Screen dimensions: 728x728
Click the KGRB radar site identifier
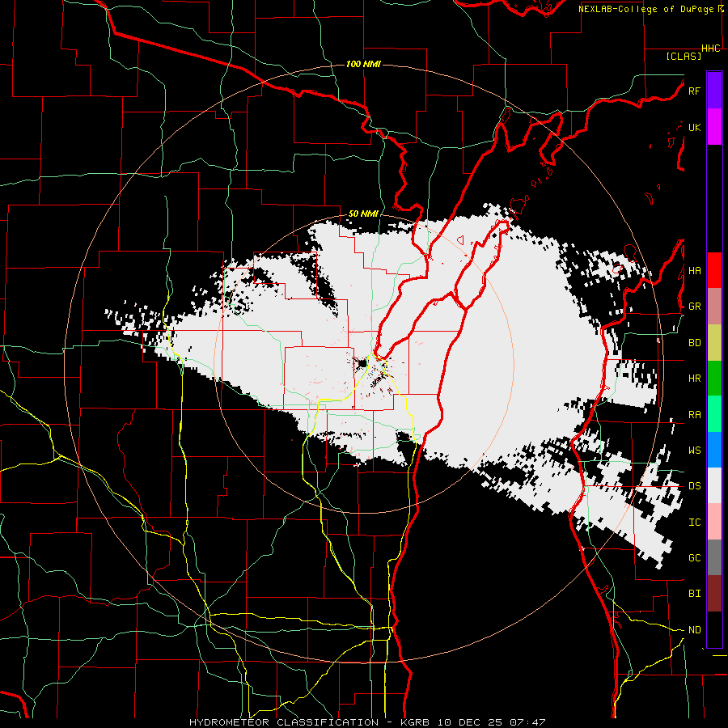pos(417,722)
